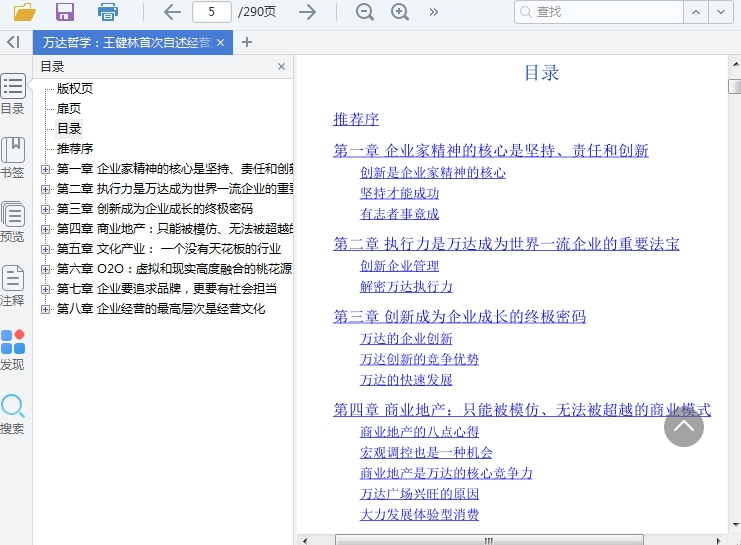
Task: Open the 目录 sidebar panel
Action: point(13,94)
